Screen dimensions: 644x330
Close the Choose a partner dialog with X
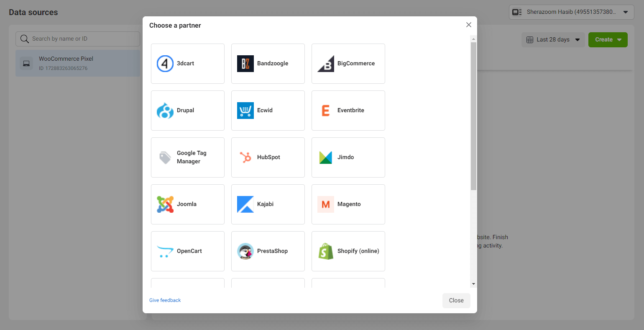point(469,25)
